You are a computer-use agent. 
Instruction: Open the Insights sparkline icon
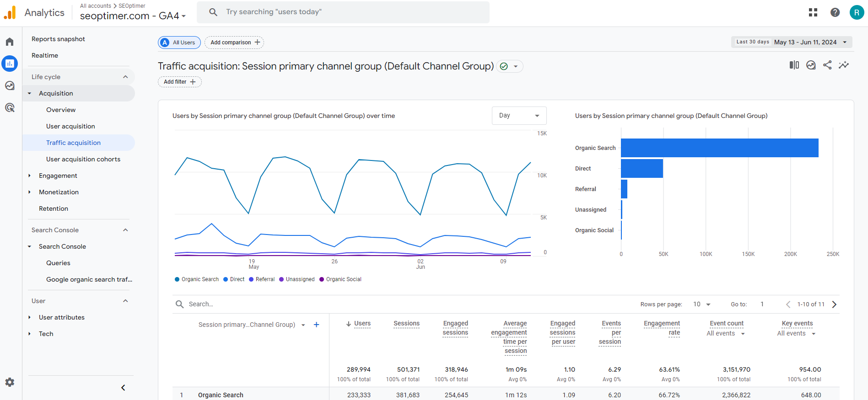pyautogui.click(x=843, y=65)
